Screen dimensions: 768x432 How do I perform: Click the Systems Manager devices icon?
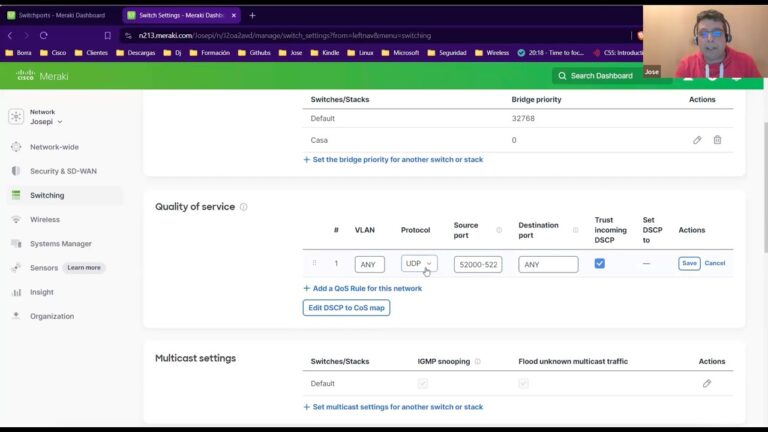[x=16, y=243]
